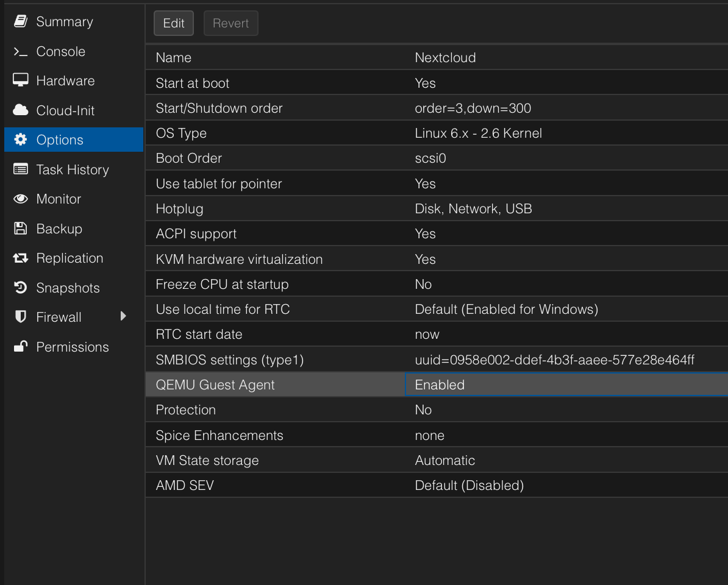This screenshot has height=585, width=728.
Task: Select the Name row label
Action: pyautogui.click(x=174, y=57)
